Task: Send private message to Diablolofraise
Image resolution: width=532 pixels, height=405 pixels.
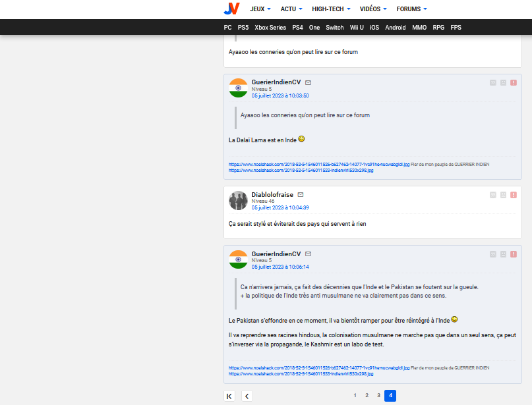Action: point(300,194)
